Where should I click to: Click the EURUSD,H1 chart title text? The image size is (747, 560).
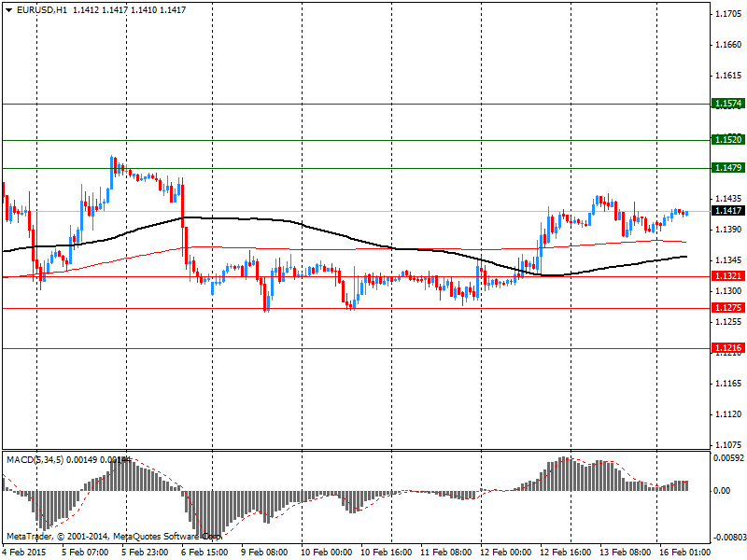(42, 10)
